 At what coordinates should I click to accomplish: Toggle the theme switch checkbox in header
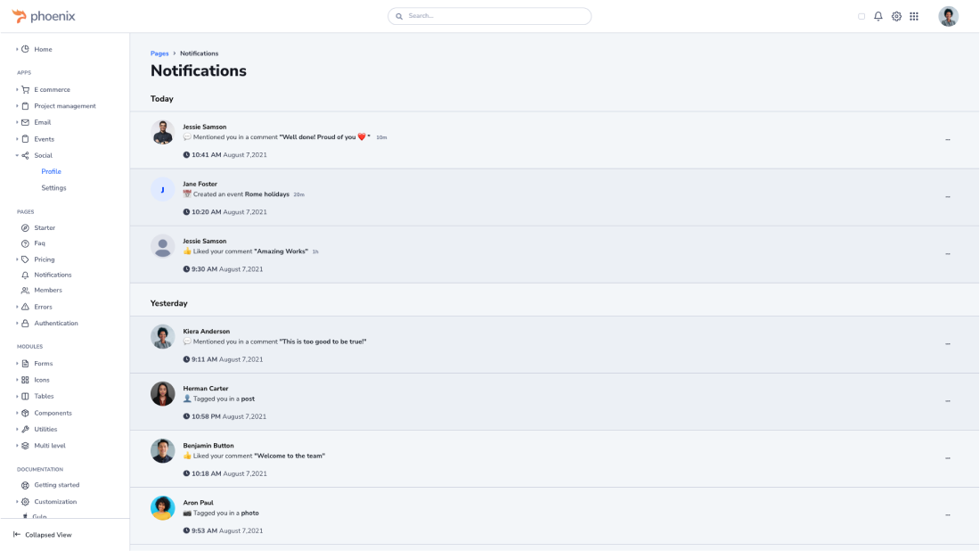tap(862, 16)
